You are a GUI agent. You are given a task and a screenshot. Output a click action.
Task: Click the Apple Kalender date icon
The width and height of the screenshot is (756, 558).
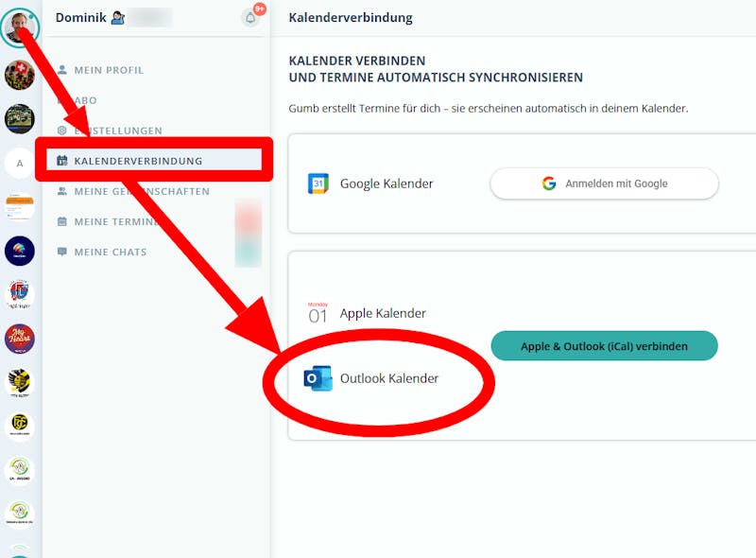(x=318, y=313)
